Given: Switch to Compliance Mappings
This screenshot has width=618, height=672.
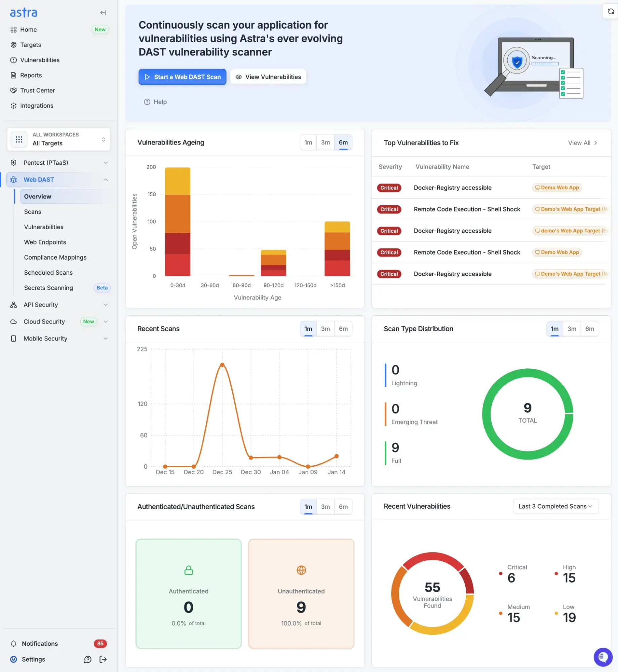Looking at the screenshot, I should point(55,257).
